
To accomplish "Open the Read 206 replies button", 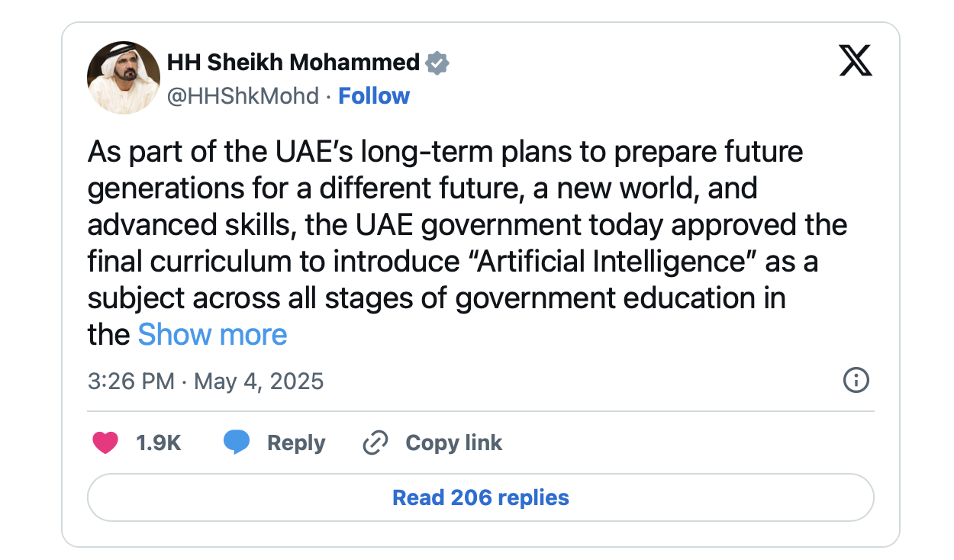I will click(x=480, y=498).
